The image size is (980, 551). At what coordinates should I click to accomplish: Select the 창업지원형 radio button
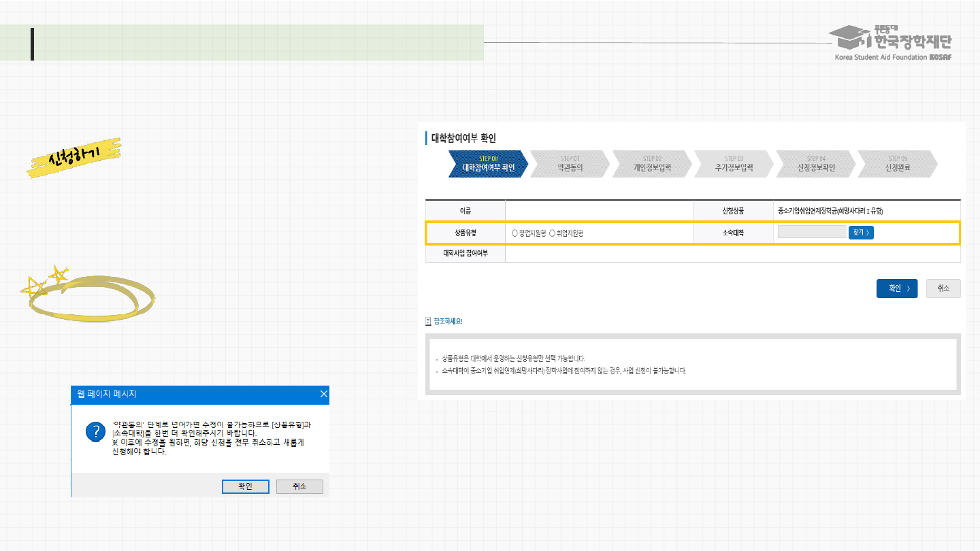514,233
